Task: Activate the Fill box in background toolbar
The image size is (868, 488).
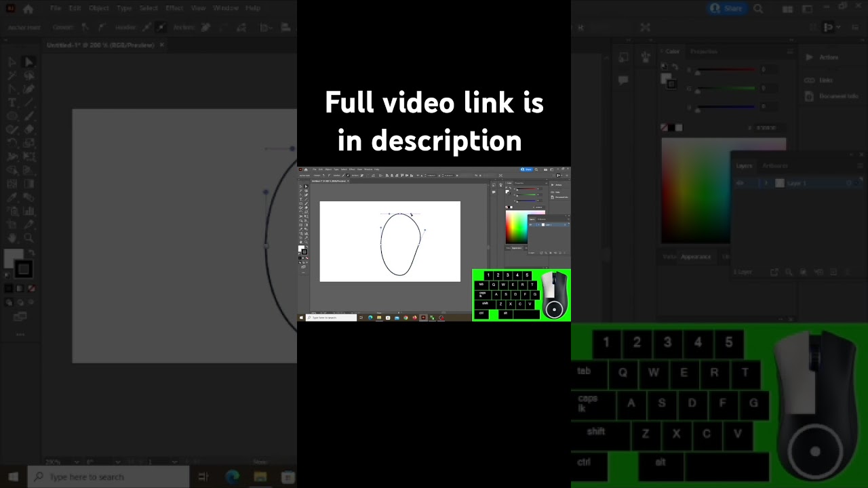Action: [13, 260]
